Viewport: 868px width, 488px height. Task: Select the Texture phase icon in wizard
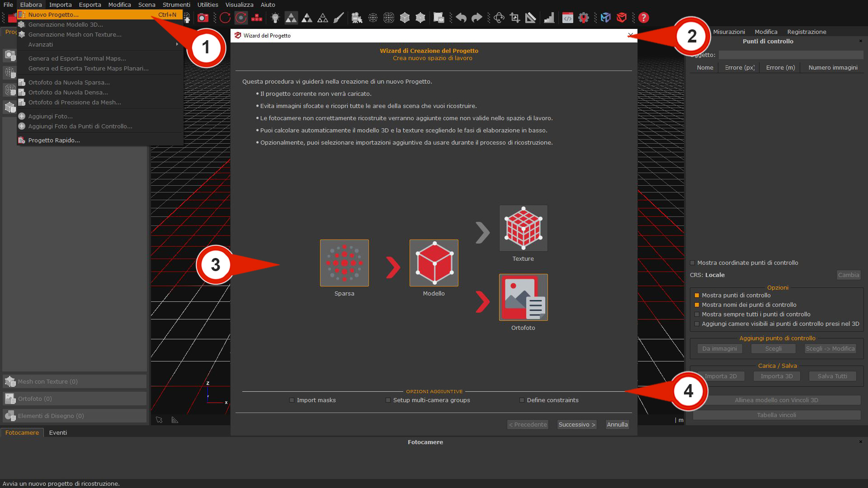(x=524, y=228)
